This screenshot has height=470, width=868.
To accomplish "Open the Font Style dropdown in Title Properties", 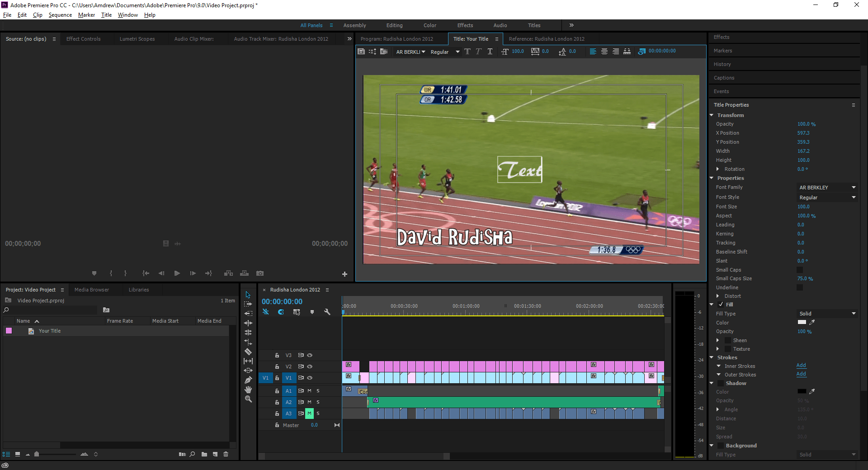I will point(827,197).
